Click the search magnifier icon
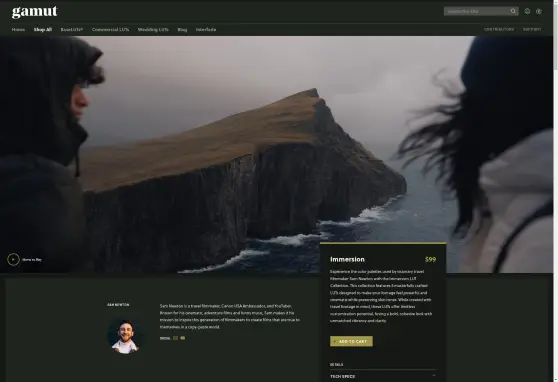 (513, 11)
